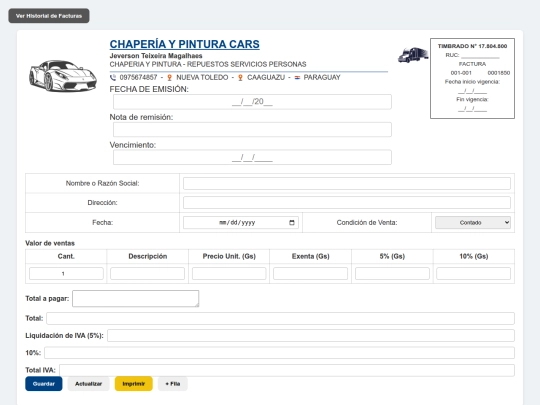540x405 pixels.
Task: Click the Liquidación de IVA (5%) field
Action: (311, 335)
